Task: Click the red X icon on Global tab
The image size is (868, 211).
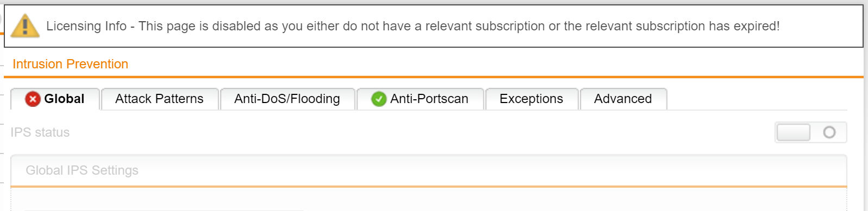Action: (33, 99)
